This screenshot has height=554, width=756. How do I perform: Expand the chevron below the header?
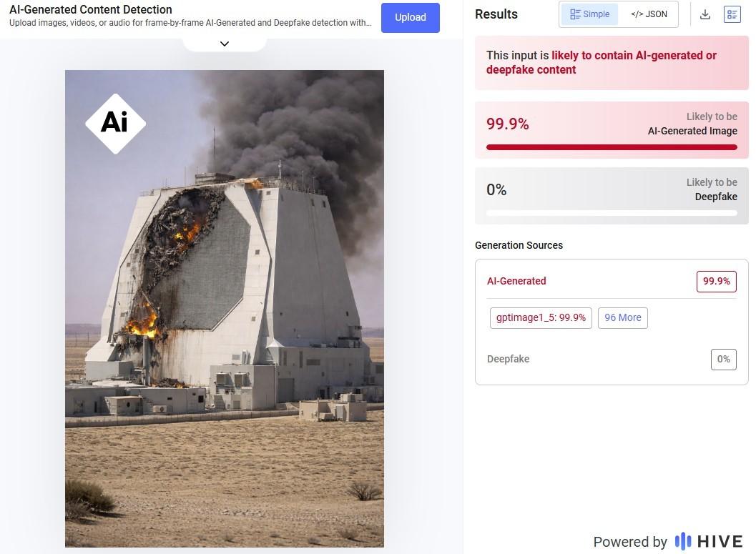point(225,44)
